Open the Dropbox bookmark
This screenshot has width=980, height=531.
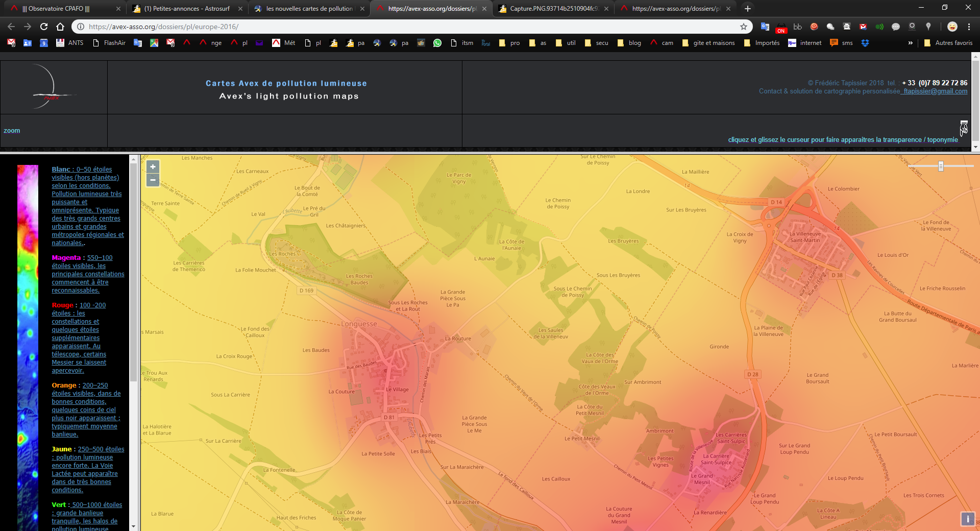point(865,43)
